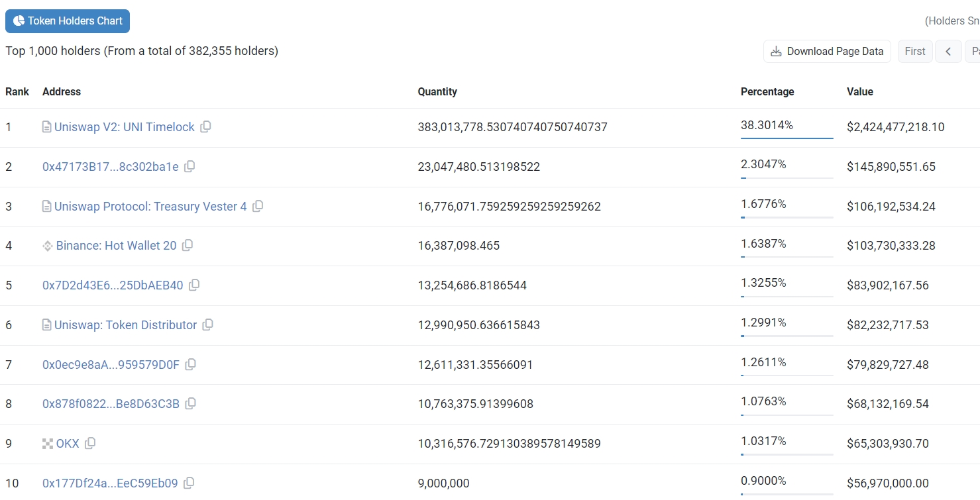Open holder 0x7D2d43E6...25DbAEB40
980x500 pixels.
point(113,285)
